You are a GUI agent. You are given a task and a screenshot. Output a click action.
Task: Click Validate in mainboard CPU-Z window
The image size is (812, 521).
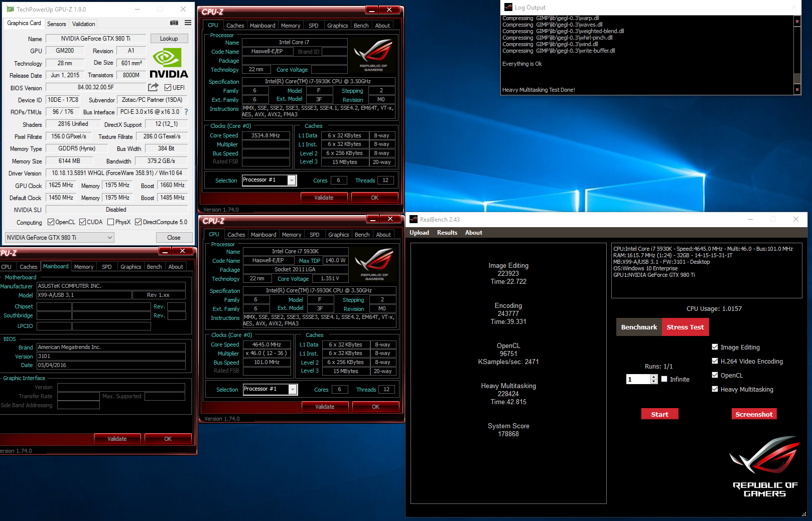click(117, 439)
